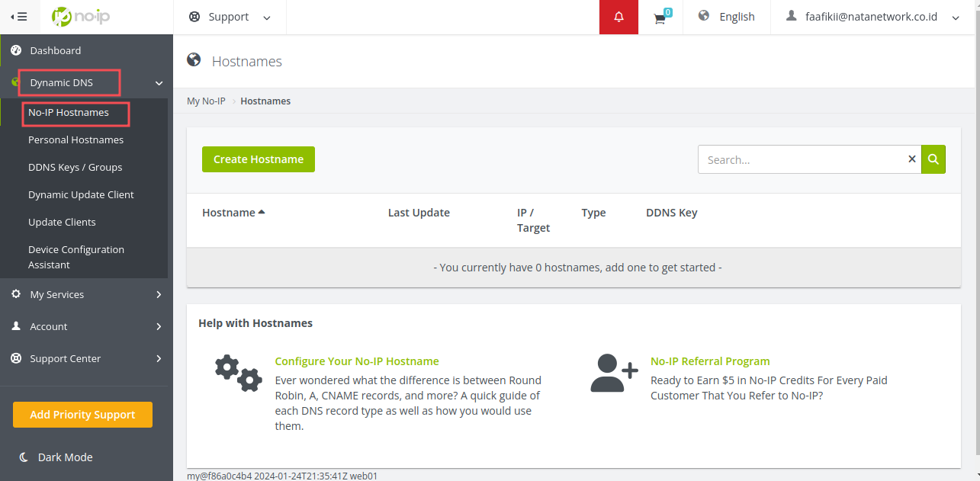Expand the faafikii@natanetwork.co.id account menu chevron
The image size is (980, 481).
click(956, 18)
